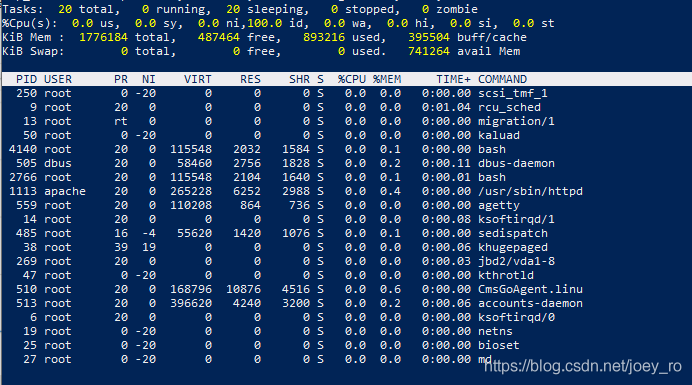Select the netns process name
This screenshot has width=692, height=385.
click(495, 332)
